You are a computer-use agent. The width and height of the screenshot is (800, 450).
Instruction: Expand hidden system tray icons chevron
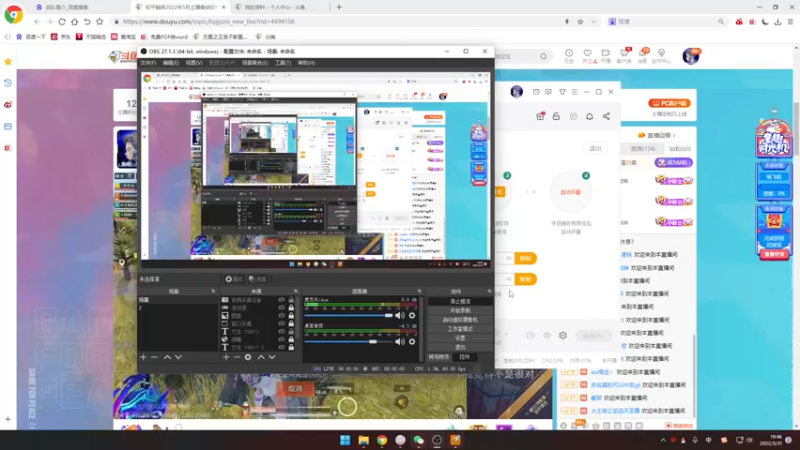coord(663,440)
